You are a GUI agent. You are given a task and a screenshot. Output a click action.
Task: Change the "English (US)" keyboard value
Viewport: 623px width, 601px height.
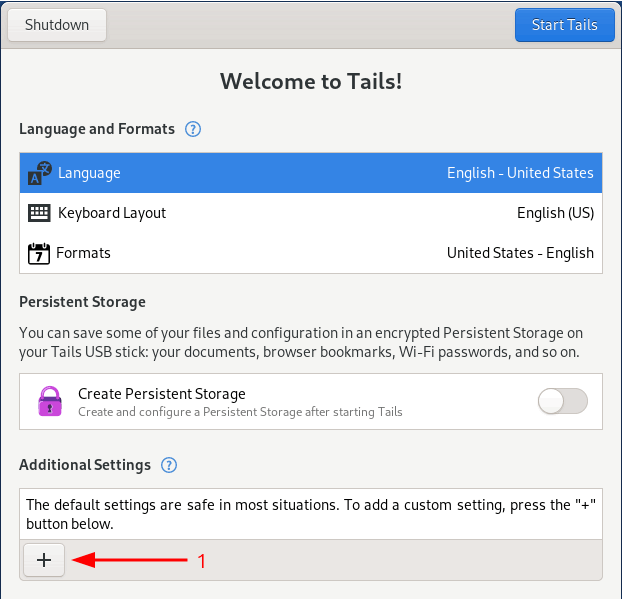(x=555, y=213)
